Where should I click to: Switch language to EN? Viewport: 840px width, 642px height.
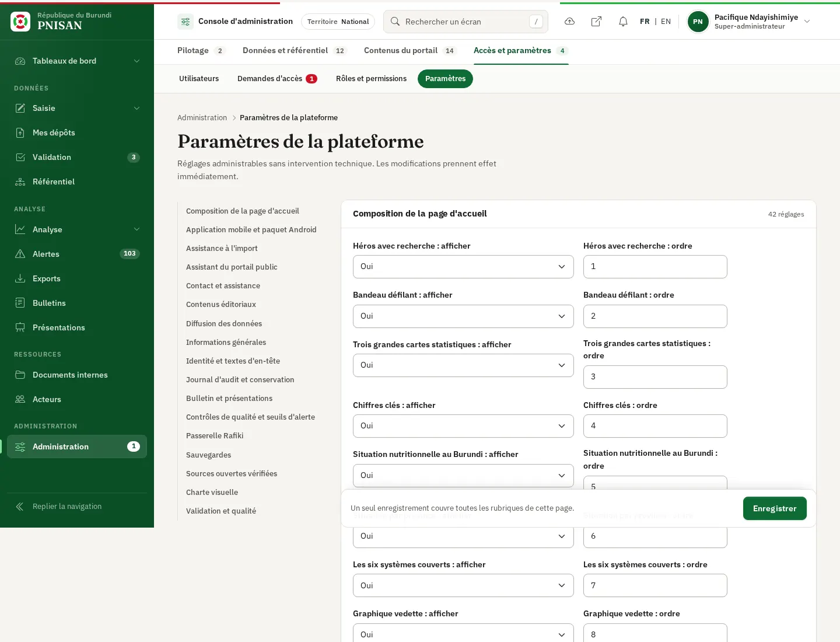666,22
